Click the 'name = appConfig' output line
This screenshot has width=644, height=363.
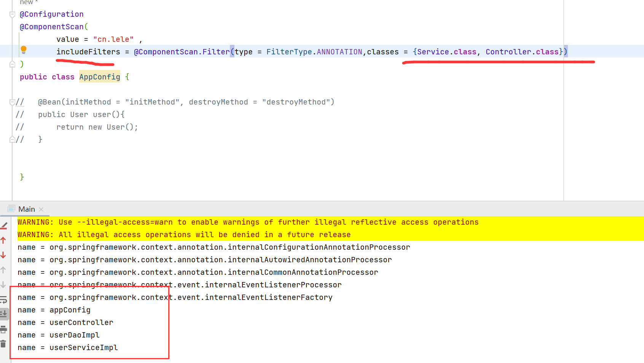pos(54,310)
